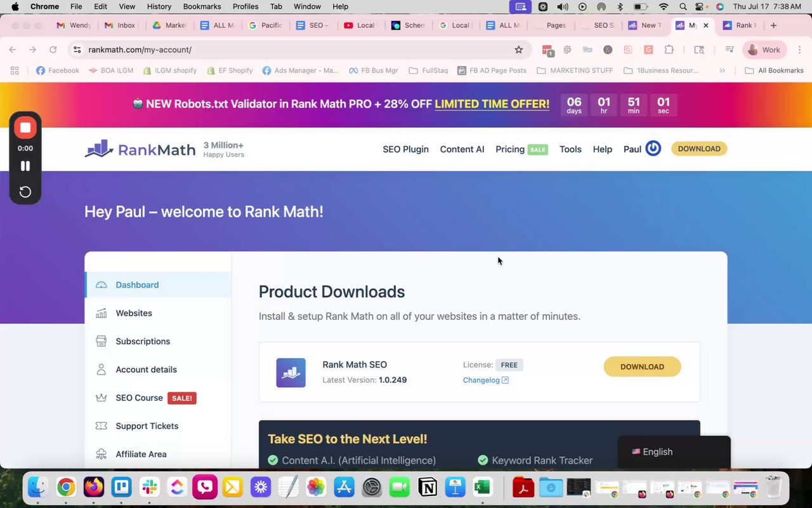This screenshot has height=508, width=812.
Task: Switch to the Schema browser tab
Action: coord(409,25)
